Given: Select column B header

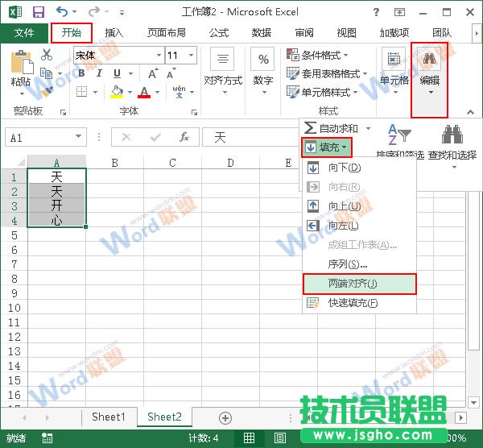Looking at the screenshot, I should [114, 162].
